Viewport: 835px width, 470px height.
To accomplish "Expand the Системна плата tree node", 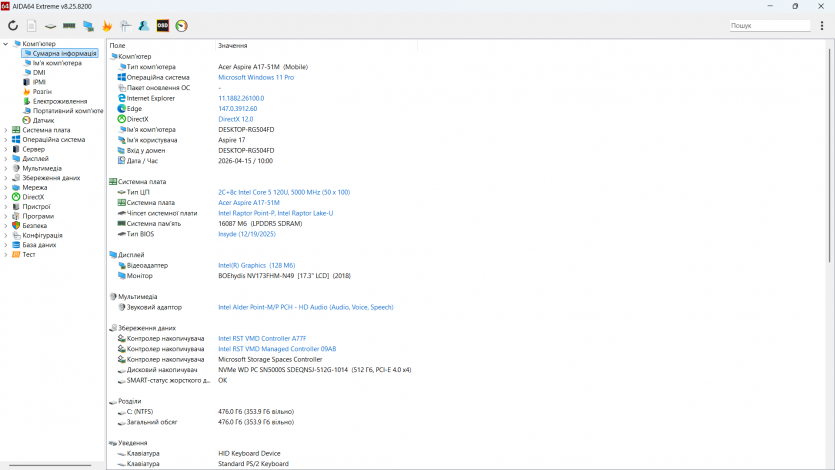I will tap(6, 130).
